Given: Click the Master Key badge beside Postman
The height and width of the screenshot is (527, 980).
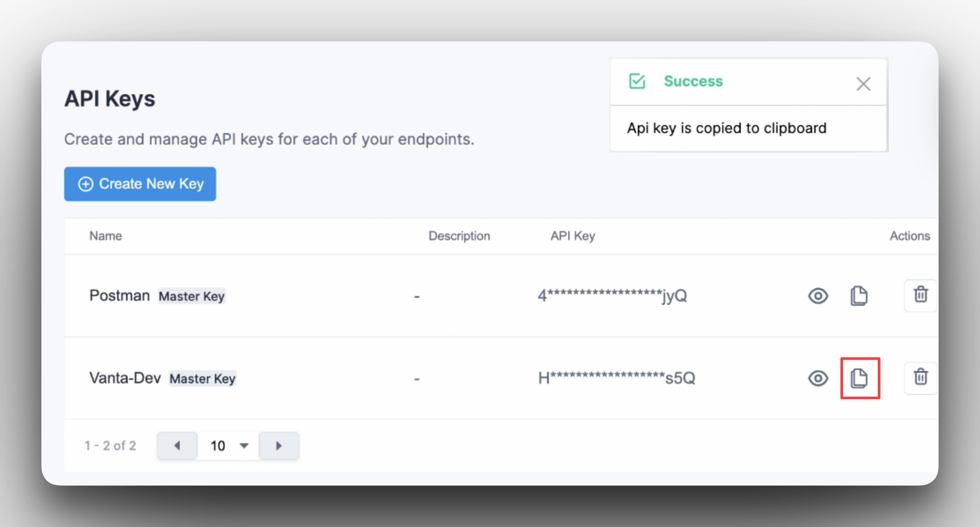Looking at the screenshot, I should tap(192, 296).
